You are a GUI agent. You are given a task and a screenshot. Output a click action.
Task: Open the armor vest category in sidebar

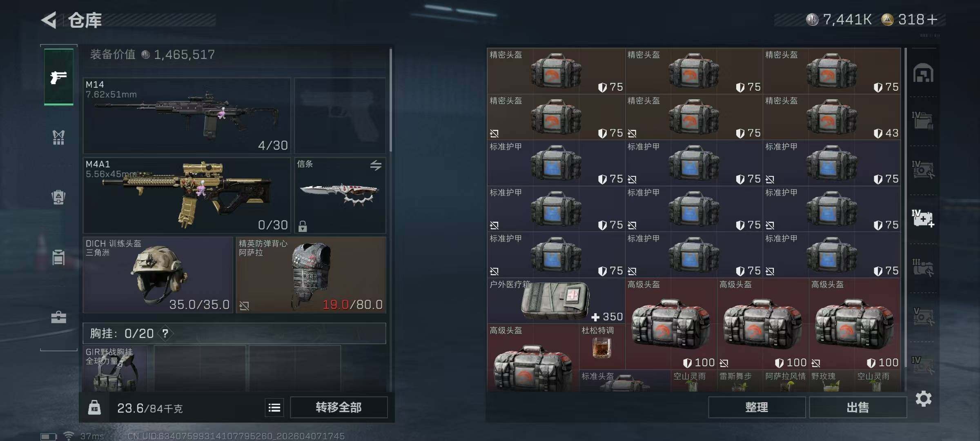point(58,137)
